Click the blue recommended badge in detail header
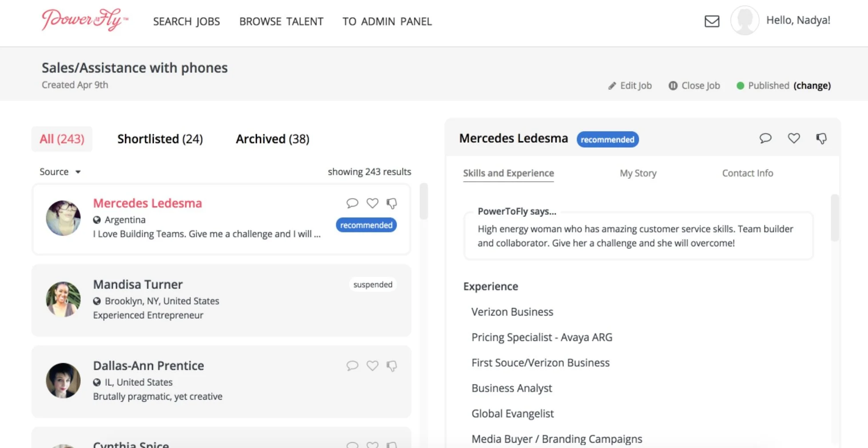This screenshot has width=868, height=448. pos(608,140)
